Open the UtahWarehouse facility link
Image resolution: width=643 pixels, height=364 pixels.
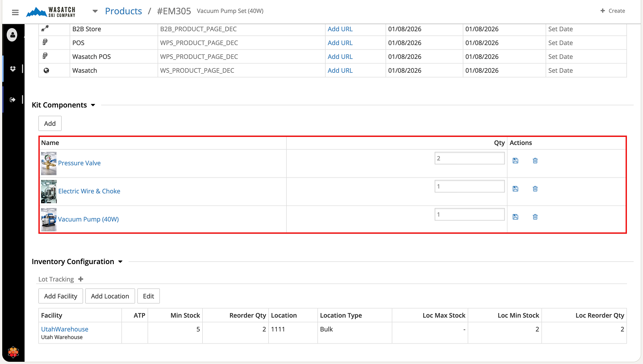pos(65,329)
